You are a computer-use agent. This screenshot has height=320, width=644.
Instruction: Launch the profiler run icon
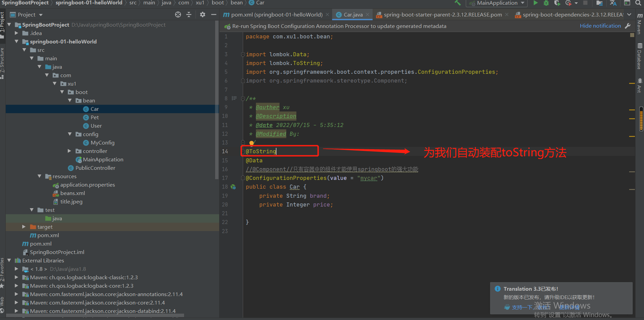point(568,3)
